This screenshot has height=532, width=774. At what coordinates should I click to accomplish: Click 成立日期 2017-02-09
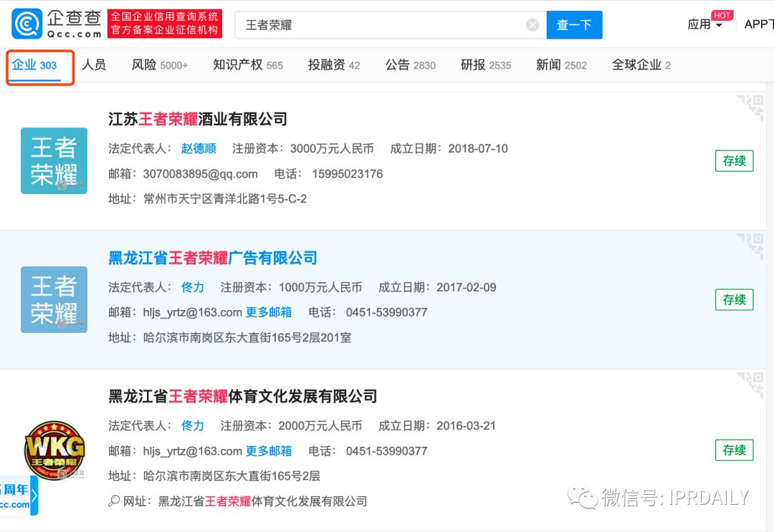[x=437, y=287]
